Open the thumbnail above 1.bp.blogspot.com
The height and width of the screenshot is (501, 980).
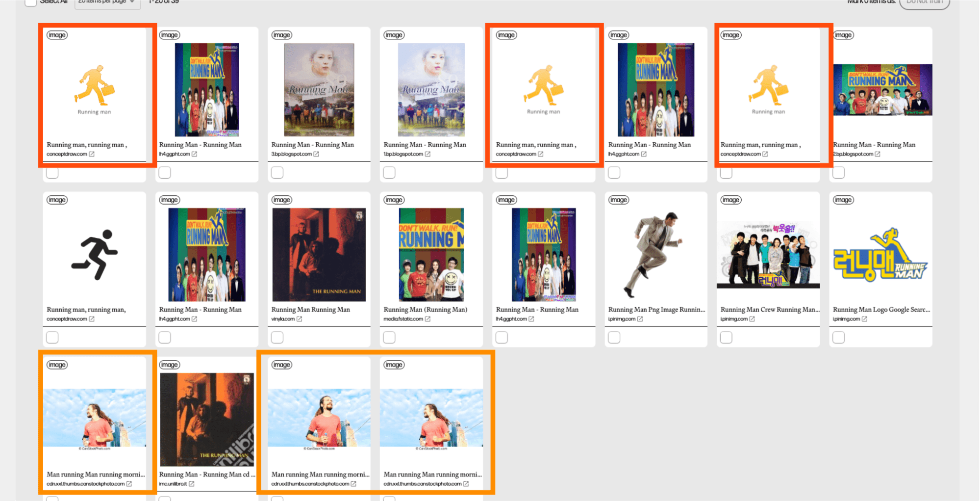[431, 90]
